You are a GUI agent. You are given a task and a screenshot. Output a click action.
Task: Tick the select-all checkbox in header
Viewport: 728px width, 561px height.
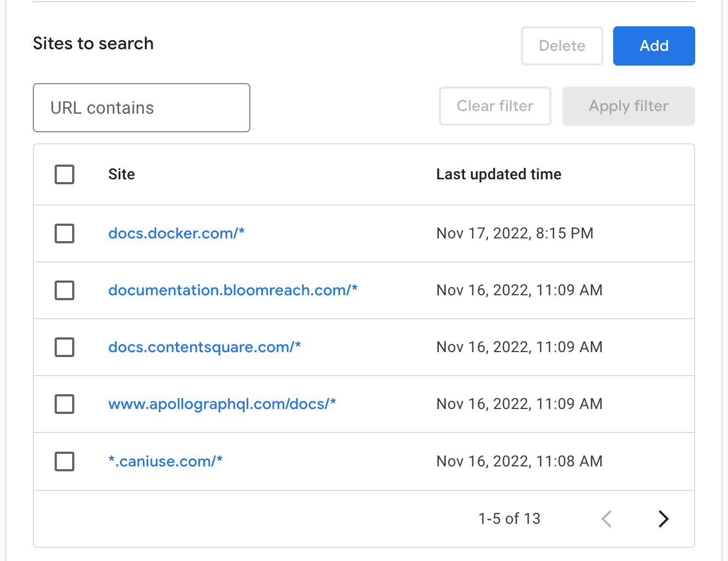click(64, 174)
